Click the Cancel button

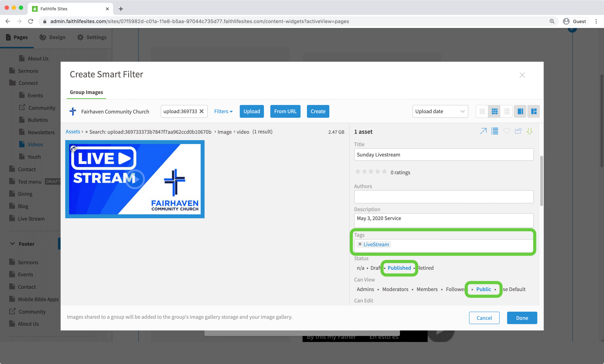click(484, 318)
